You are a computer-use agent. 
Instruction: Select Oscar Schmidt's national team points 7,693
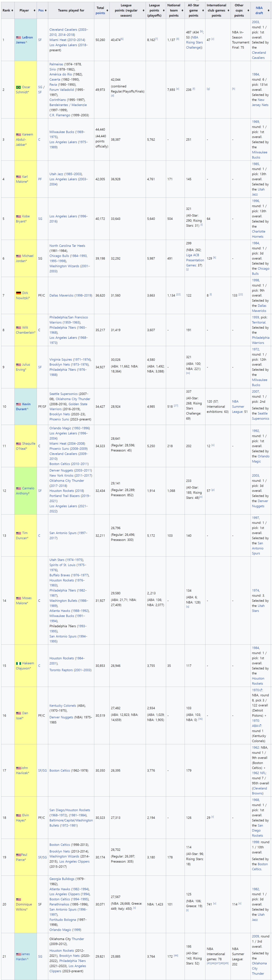pos(172,89)
